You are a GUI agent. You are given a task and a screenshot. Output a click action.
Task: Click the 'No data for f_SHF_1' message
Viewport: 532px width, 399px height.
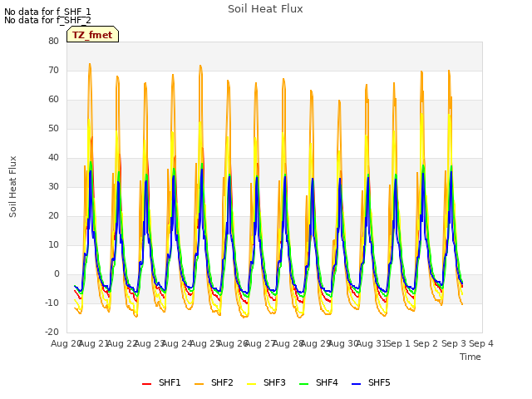click(47, 12)
